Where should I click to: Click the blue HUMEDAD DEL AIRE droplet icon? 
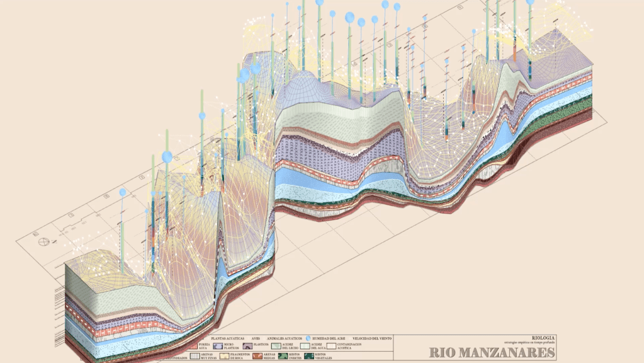[308, 338]
